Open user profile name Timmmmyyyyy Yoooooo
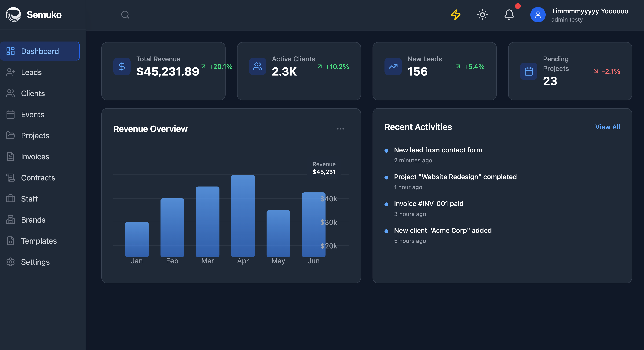644x350 pixels. point(589,11)
